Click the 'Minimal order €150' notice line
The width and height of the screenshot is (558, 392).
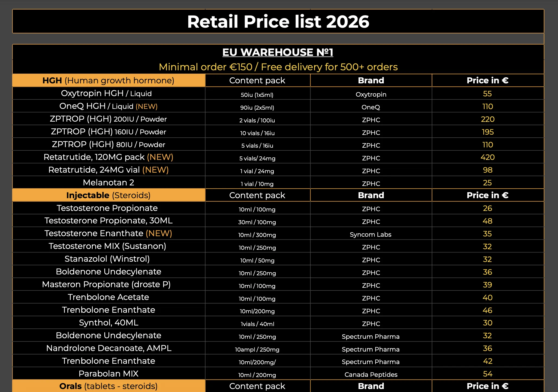[x=278, y=67]
